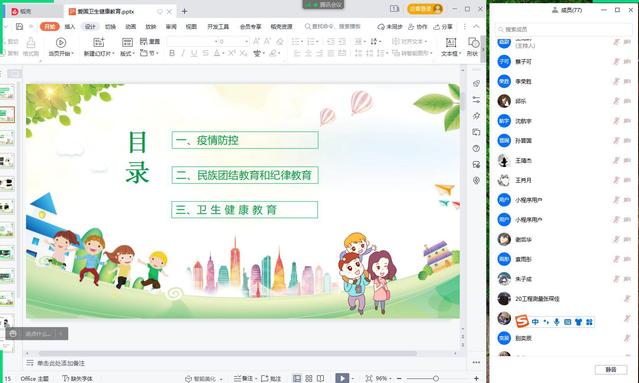Click the Share (分享) button
The height and width of the screenshot is (383, 639).
(443, 26)
